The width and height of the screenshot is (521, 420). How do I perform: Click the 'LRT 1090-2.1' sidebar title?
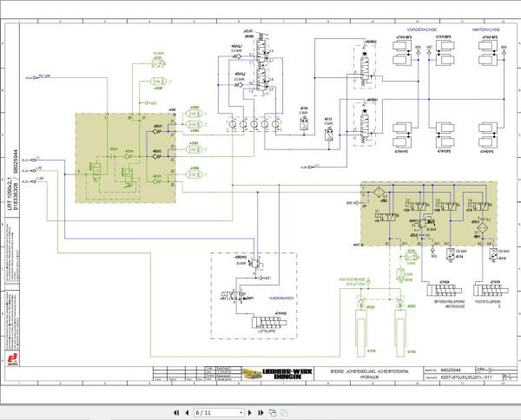(x=10, y=194)
